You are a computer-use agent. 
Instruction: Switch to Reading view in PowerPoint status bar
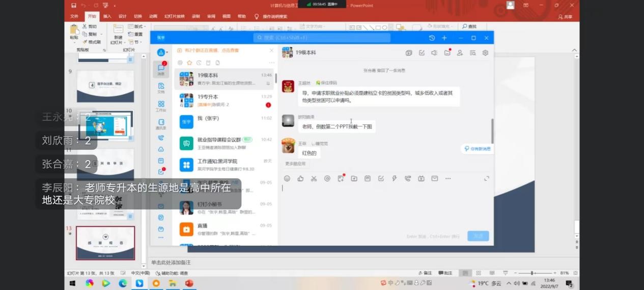492,273
